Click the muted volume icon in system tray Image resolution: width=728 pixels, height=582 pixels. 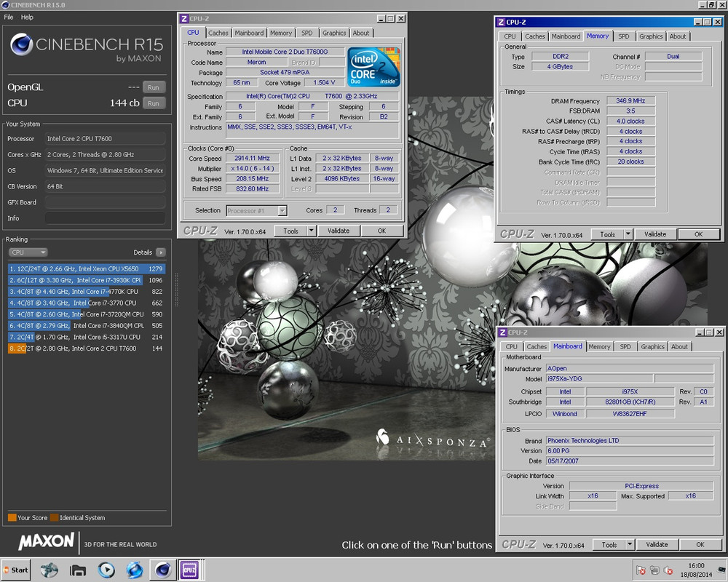(x=668, y=570)
